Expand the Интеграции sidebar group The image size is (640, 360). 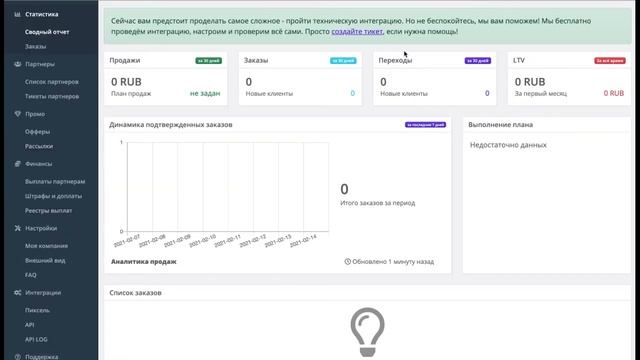pos(43,293)
